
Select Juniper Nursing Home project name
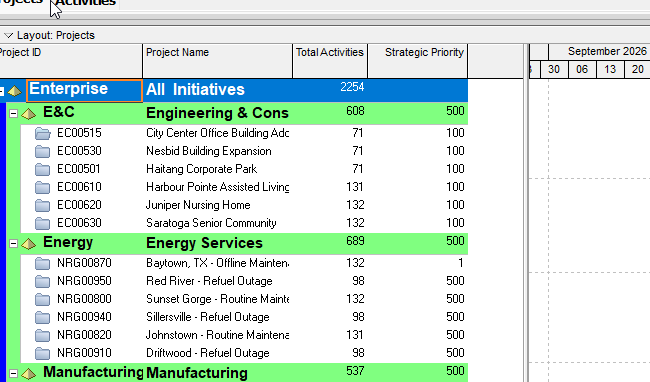[x=198, y=205]
